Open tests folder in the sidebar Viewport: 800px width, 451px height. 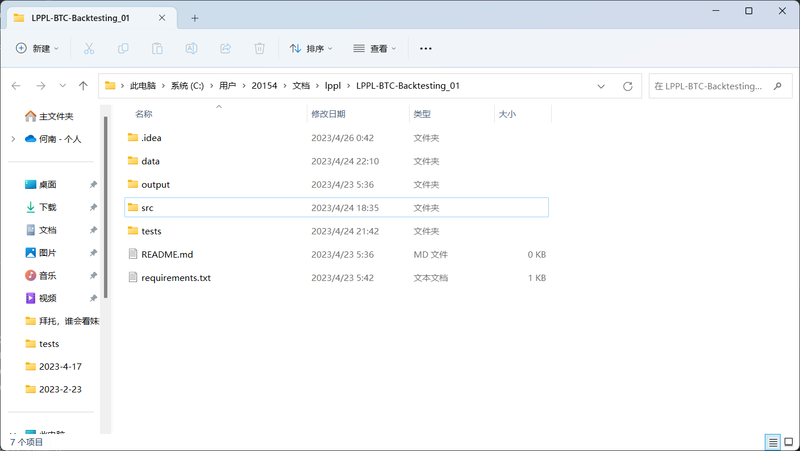tap(42, 344)
